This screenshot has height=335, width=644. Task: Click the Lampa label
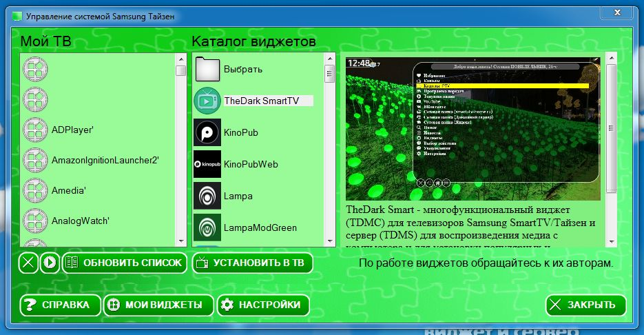click(238, 196)
